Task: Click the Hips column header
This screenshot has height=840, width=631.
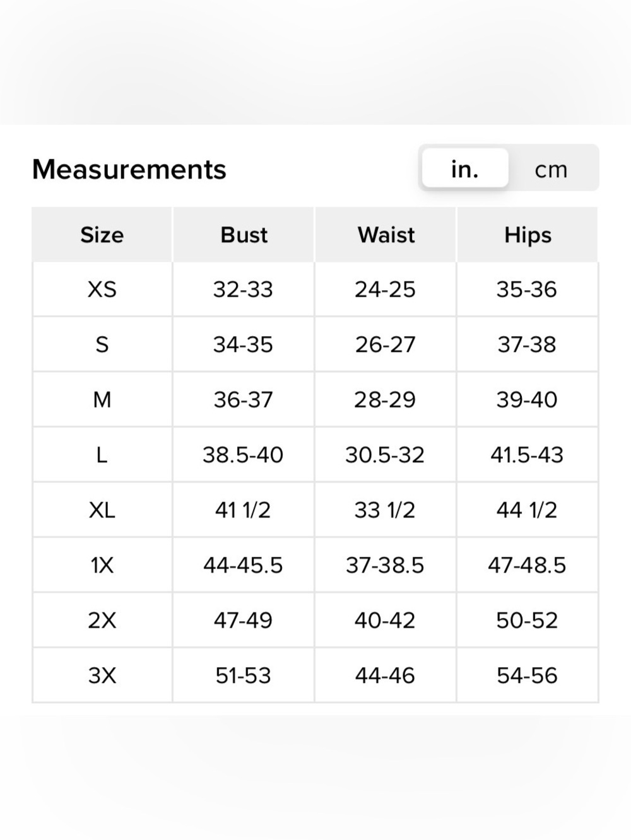Action: point(528,235)
